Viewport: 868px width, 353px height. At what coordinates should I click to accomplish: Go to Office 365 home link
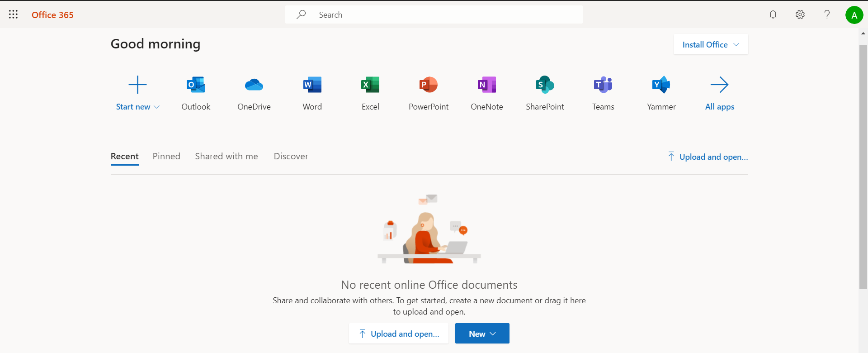click(x=52, y=15)
